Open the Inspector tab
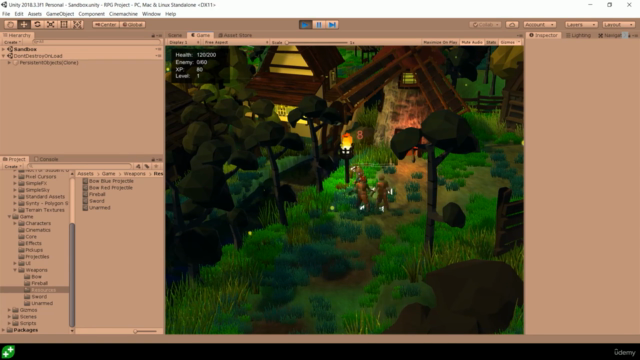The height and width of the screenshot is (360, 640). pyautogui.click(x=544, y=35)
